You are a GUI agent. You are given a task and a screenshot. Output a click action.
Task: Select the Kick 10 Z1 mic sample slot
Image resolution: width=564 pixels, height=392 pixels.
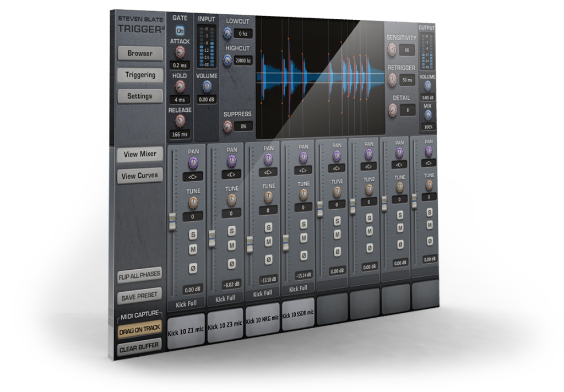(x=186, y=330)
